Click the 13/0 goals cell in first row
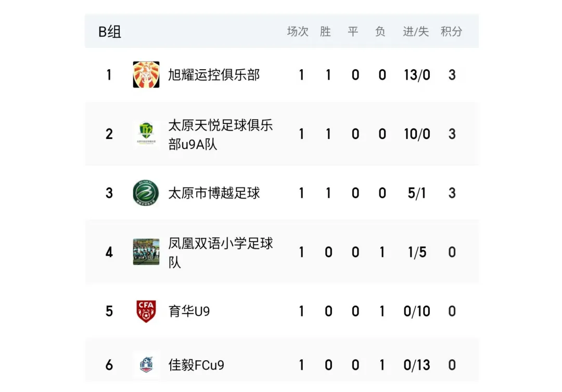The width and height of the screenshot is (562, 392). 417,75
